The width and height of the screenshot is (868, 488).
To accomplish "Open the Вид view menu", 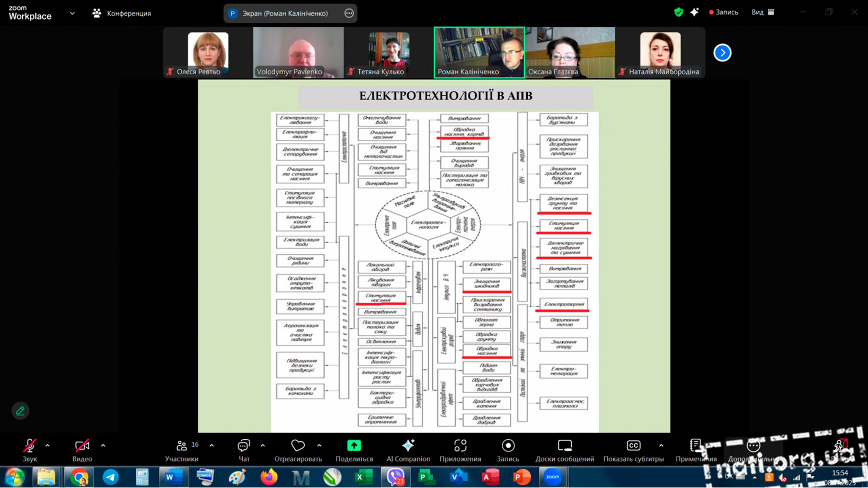I will [763, 12].
